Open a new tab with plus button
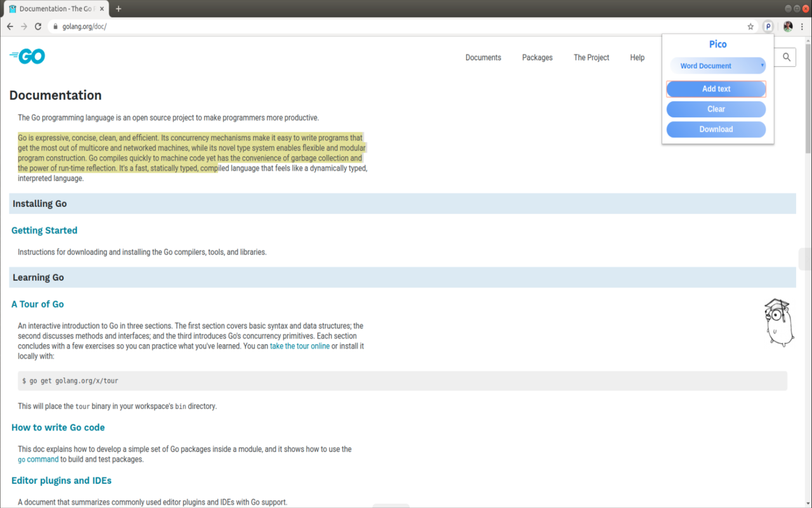The height and width of the screenshot is (508, 812). click(x=119, y=9)
